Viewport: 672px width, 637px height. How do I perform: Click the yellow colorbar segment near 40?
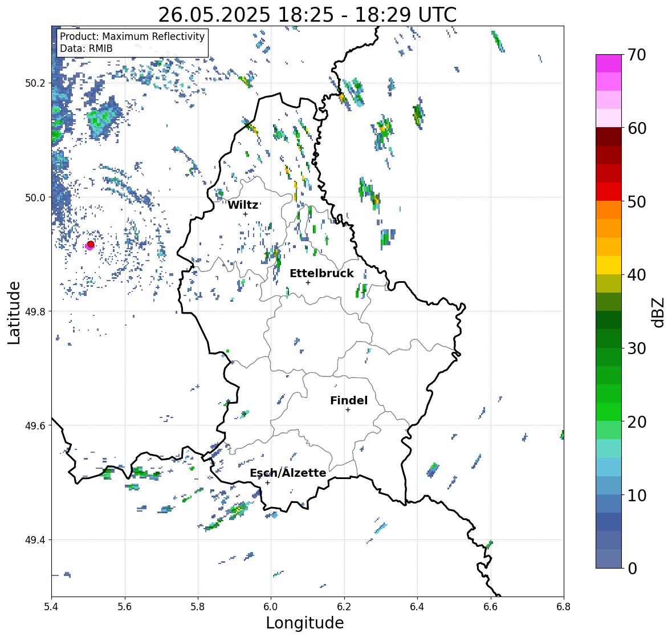(x=609, y=265)
